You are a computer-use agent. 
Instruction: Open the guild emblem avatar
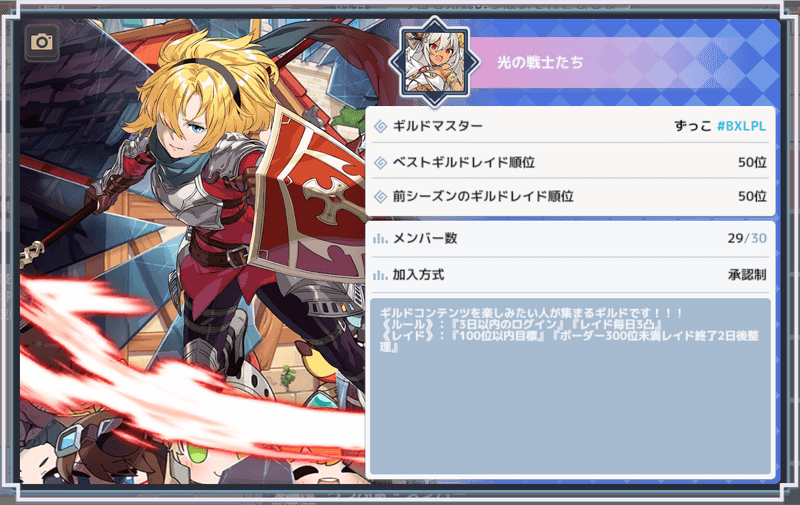coord(435,62)
